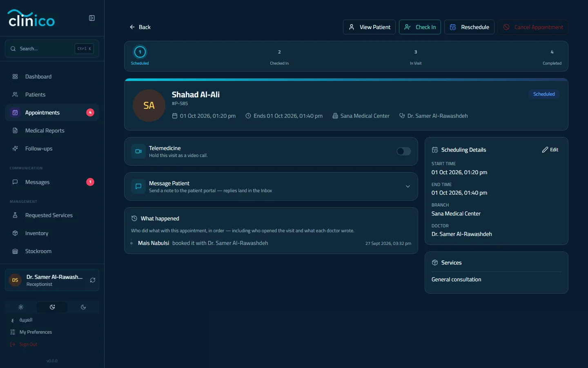Click the In Visit step number 3
This screenshot has width=588, height=368.
point(416,52)
